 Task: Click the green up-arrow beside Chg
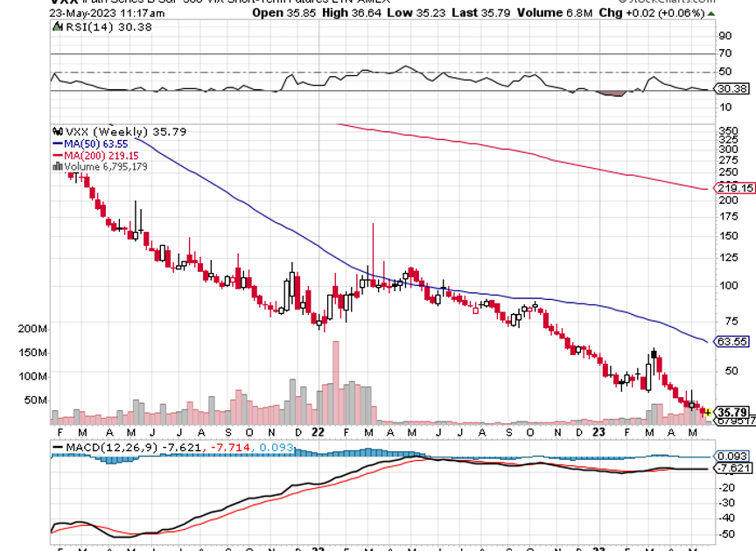711,13
